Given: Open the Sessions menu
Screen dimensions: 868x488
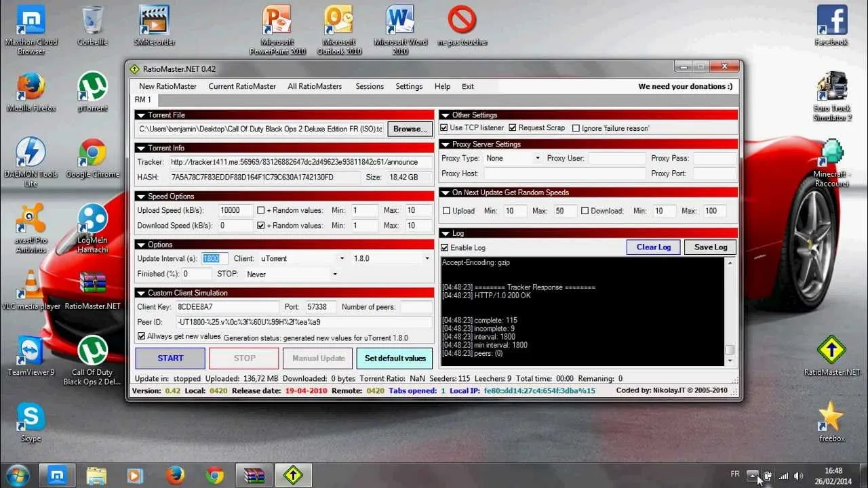Looking at the screenshot, I should pos(370,86).
